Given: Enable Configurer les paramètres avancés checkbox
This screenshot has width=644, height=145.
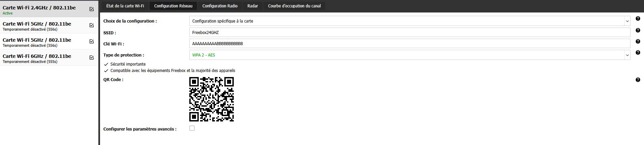Looking at the screenshot, I should click(192, 128).
